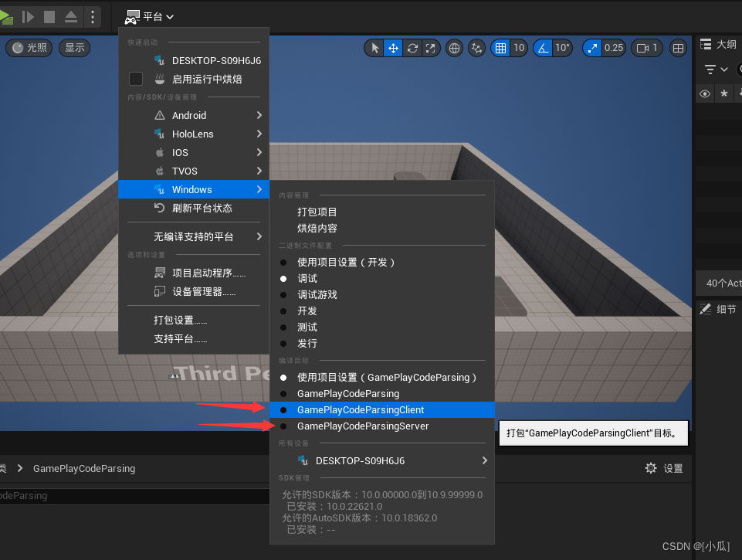Open rotation snap value 10° dropdown
Image resolution: width=742 pixels, height=560 pixels.
563,48
